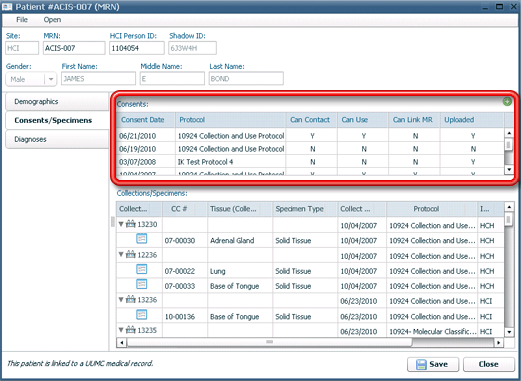Open specimen sheet icon for Lung row
This screenshot has height=381, width=521.
click(142, 269)
